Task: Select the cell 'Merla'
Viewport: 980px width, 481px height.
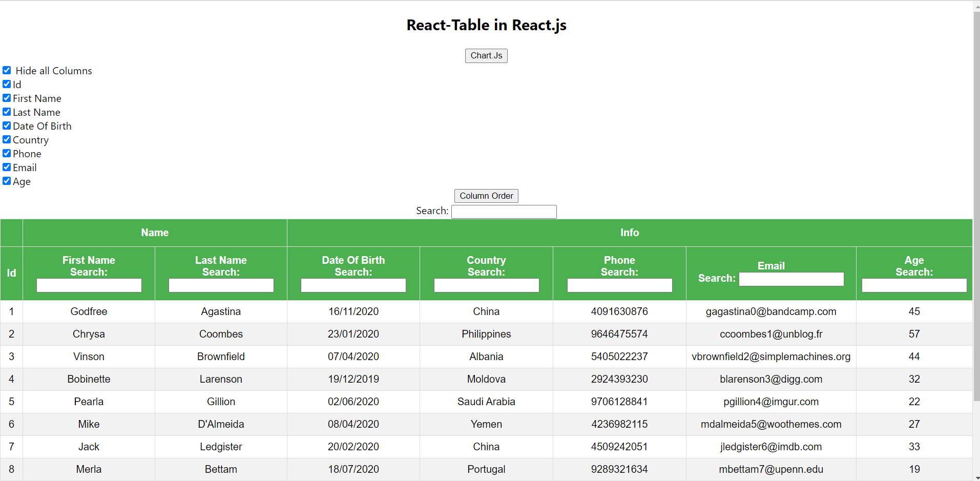Action: coord(89,469)
